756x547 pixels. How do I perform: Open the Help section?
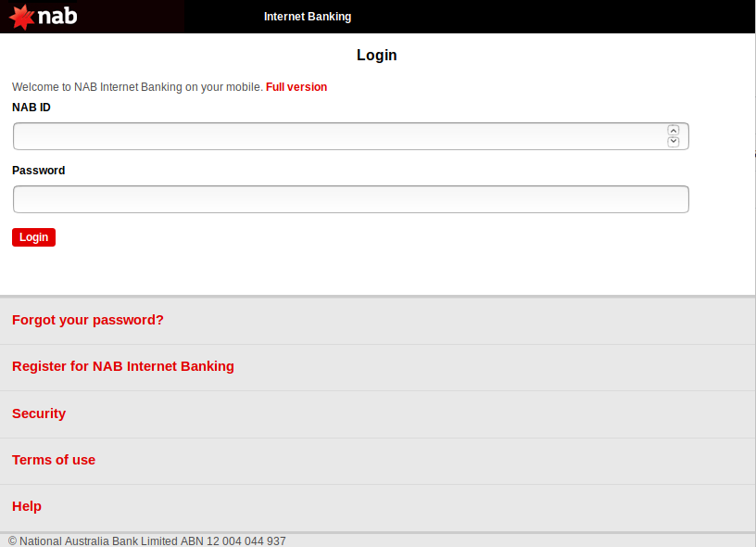click(x=26, y=506)
